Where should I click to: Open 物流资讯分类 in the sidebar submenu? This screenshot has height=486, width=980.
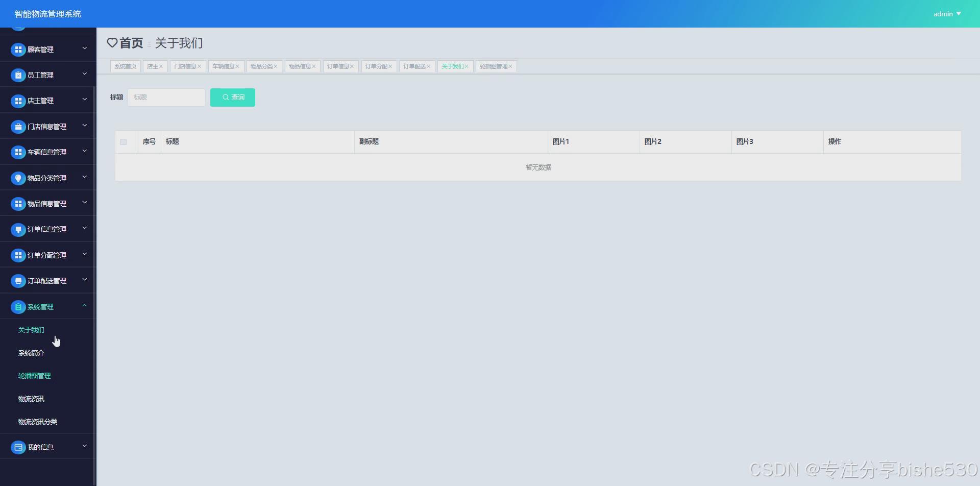click(38, 422)
